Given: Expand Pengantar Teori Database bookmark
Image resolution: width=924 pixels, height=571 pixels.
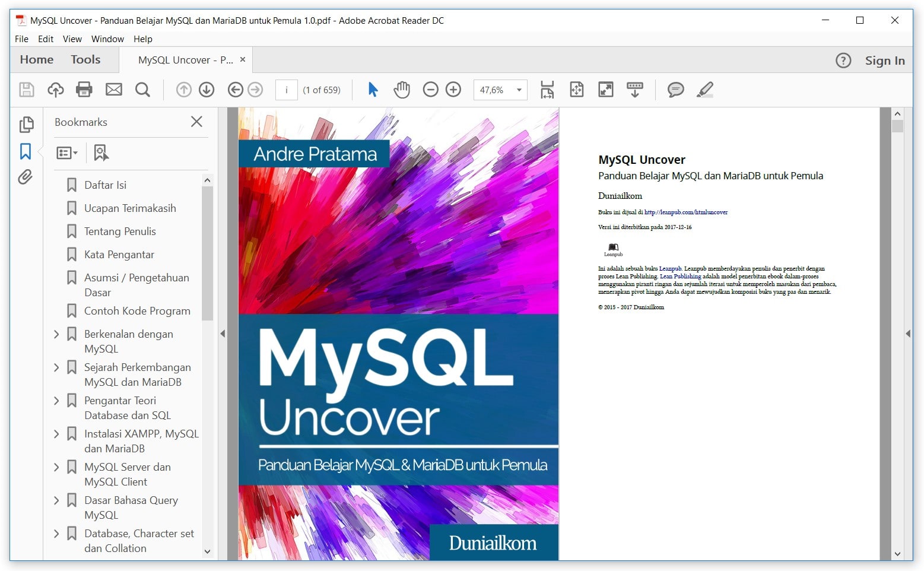Looking at the screenshot, I should (x=56, y=401).
